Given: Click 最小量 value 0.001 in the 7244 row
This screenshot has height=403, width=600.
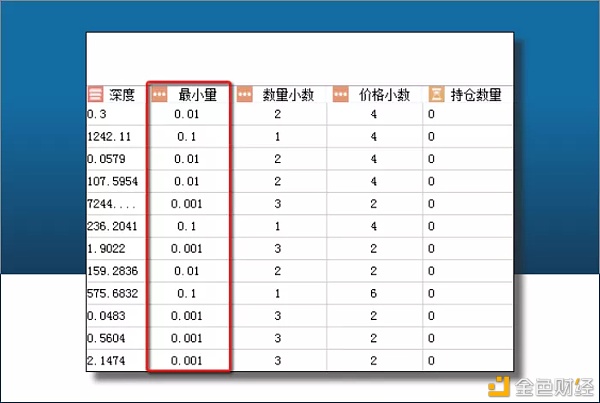Looking at the screenshot, I should [186, 204].
